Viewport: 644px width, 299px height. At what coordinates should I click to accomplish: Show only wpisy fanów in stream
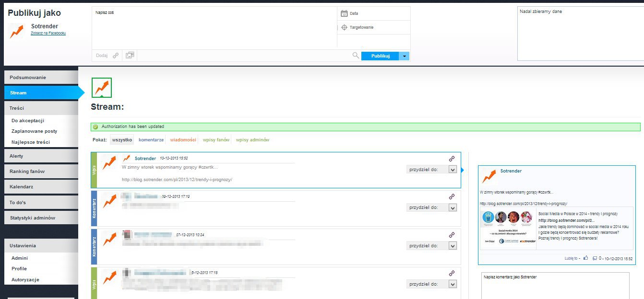click(216, 140)
